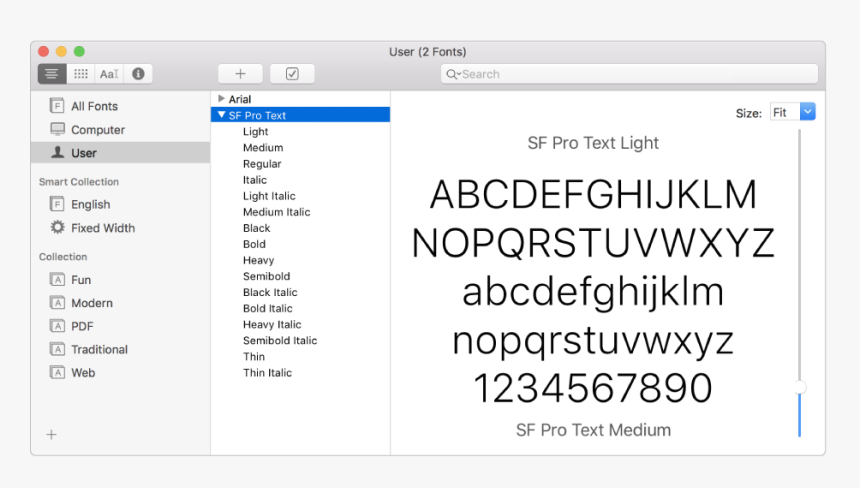Viewport: 860px width, 488px height.
Task: Select Bold typeface
Action: (254, 244)
